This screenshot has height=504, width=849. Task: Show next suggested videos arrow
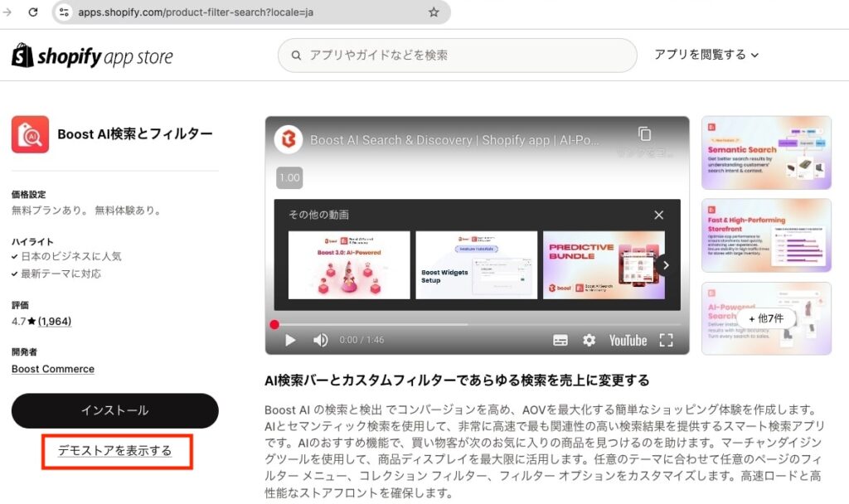(665, 265)
